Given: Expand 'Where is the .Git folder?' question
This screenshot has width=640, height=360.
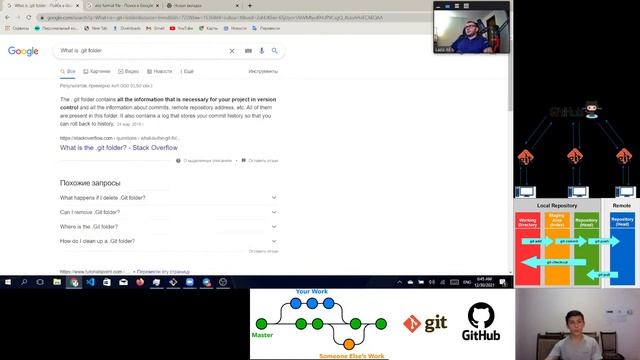Looking at the screenshot, I should pyautogui.click(x=169, y=227).
